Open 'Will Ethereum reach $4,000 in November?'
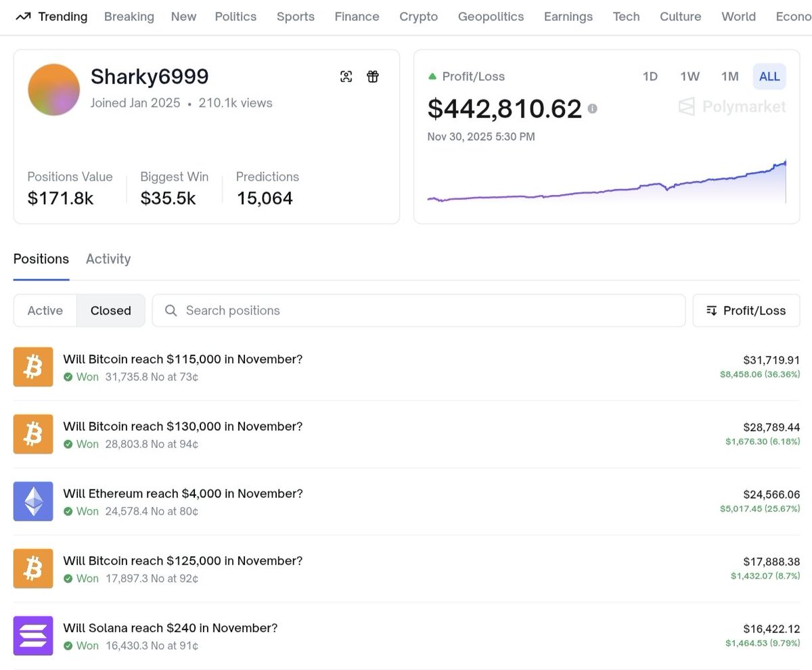This screenshot has height=670, width=812. (183, 494)
